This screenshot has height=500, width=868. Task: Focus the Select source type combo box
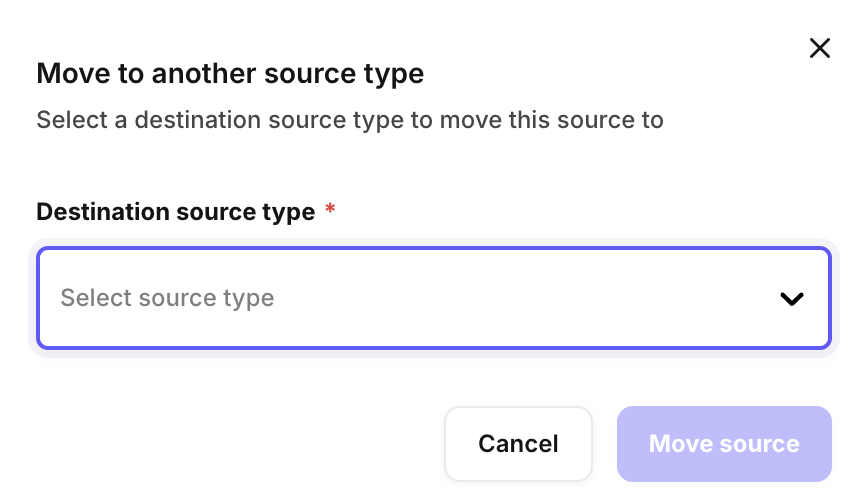pyautogui.click(x=433, y=298)
